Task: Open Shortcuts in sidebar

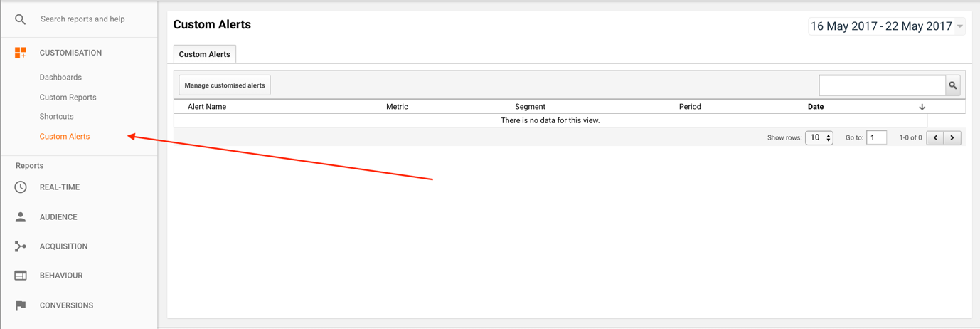Action: (56, 117)
